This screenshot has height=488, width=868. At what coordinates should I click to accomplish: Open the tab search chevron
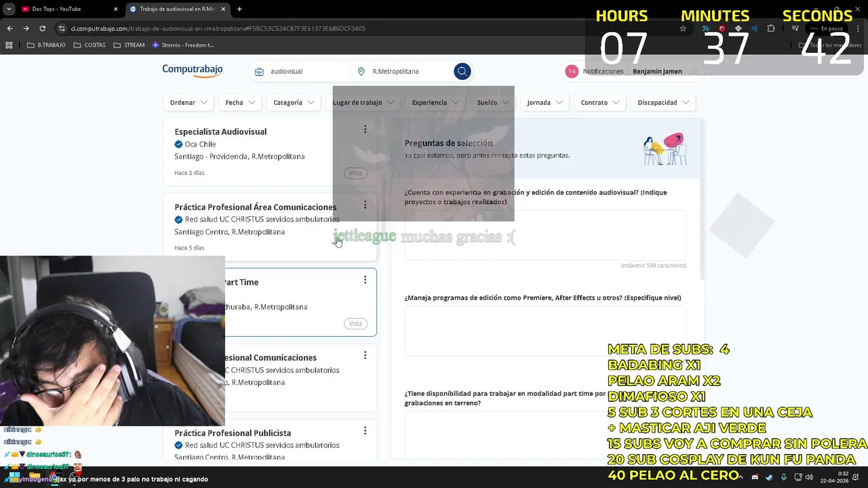coord(8,9)
